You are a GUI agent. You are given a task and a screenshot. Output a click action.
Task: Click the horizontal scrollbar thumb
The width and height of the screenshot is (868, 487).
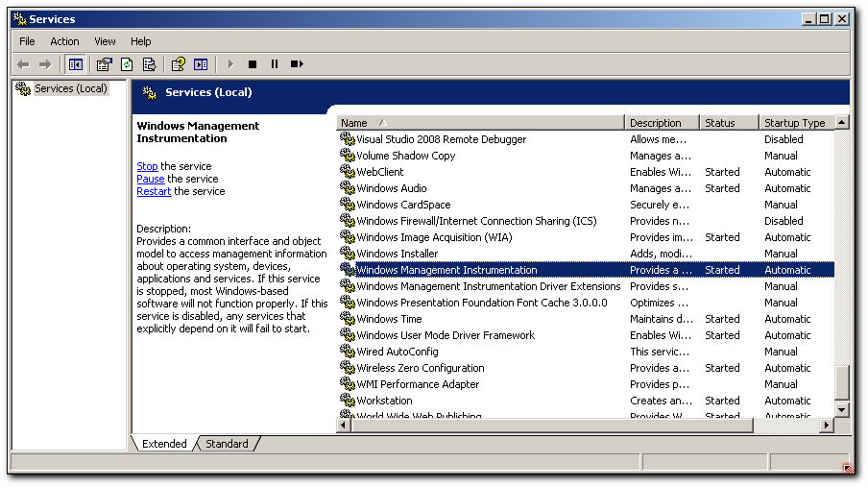coord(552,426)
